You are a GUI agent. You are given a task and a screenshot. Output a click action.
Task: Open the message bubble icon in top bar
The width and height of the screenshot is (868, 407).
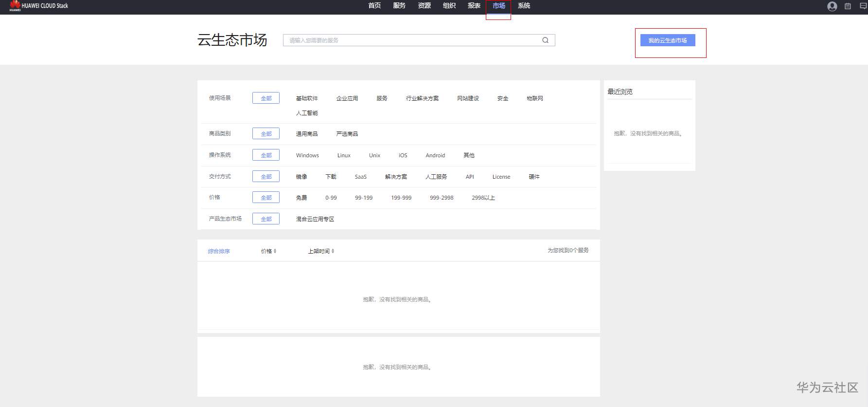point(864,6)
